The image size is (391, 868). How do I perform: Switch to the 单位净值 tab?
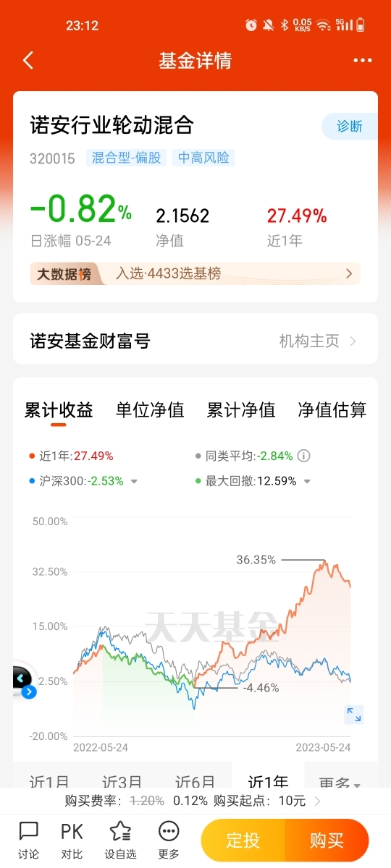[x=150, y=410]
